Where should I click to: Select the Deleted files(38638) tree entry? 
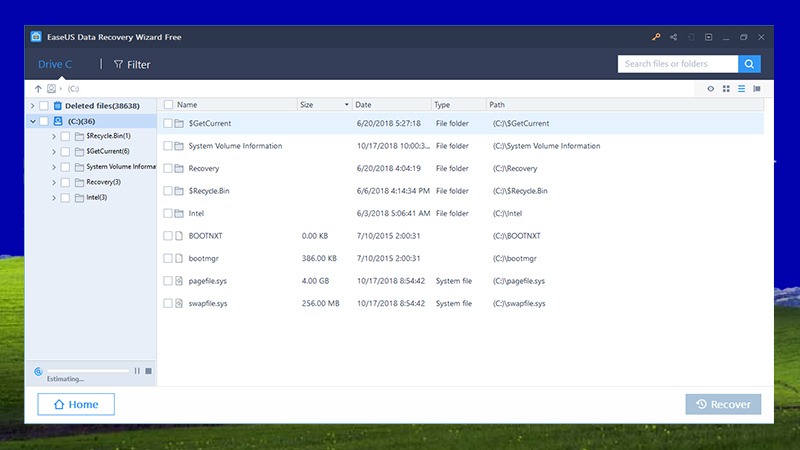click(102, 106)
